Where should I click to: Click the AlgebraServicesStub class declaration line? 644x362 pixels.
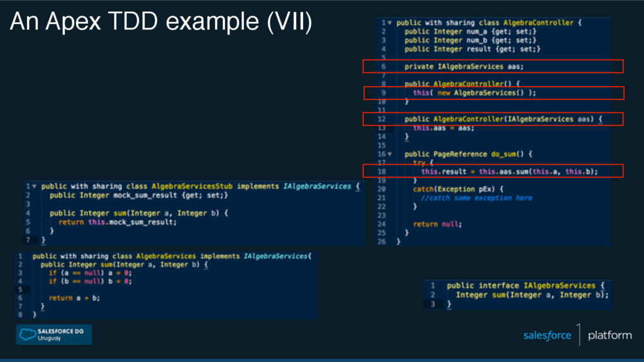[x=201, y=186]
